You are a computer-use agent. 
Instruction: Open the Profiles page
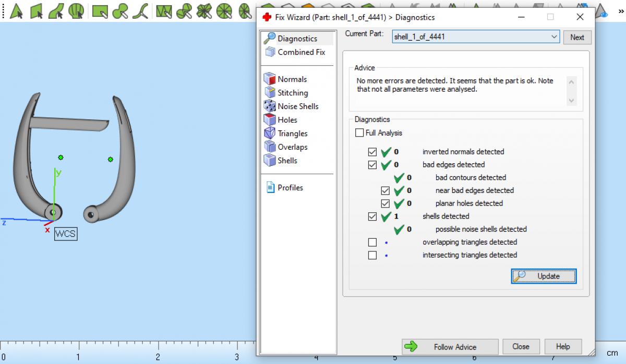290,188
